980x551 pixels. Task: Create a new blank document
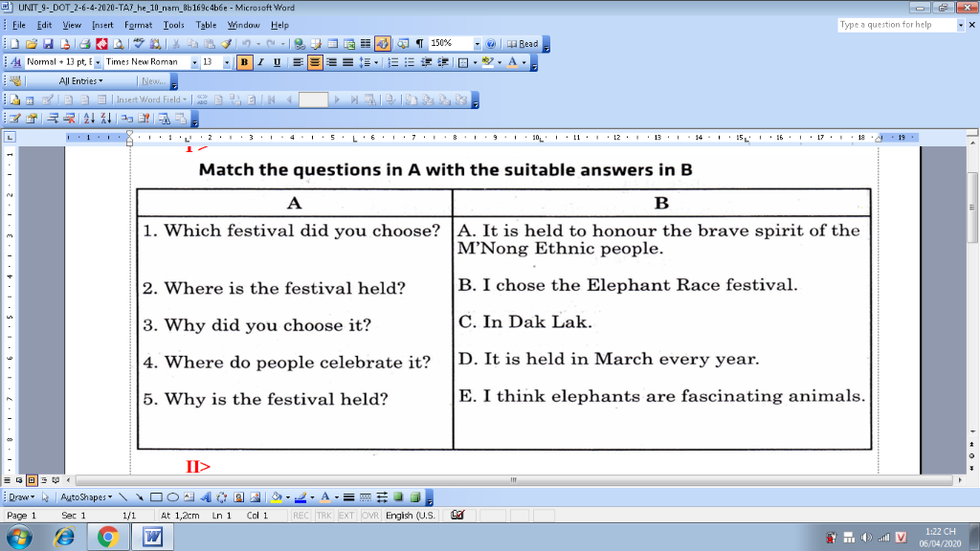tap(14, 44)
